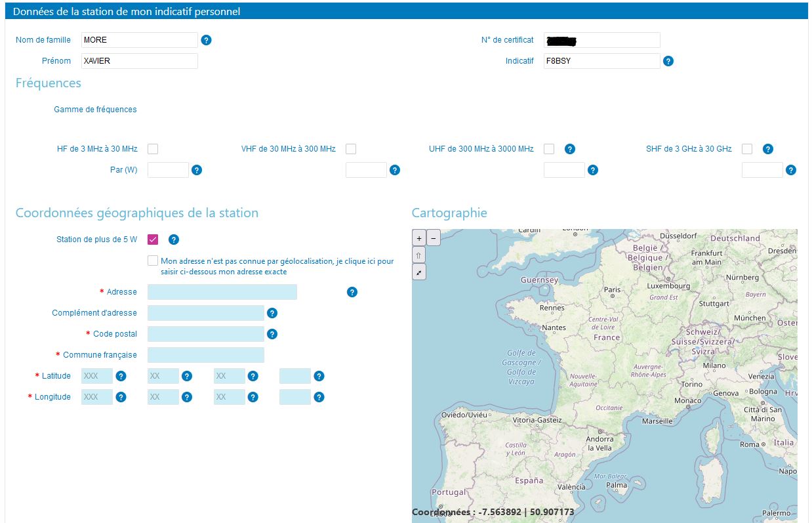The image size is (812, 523).
Task: Click help icon after third Longitude field
Action: coord(253,397)
